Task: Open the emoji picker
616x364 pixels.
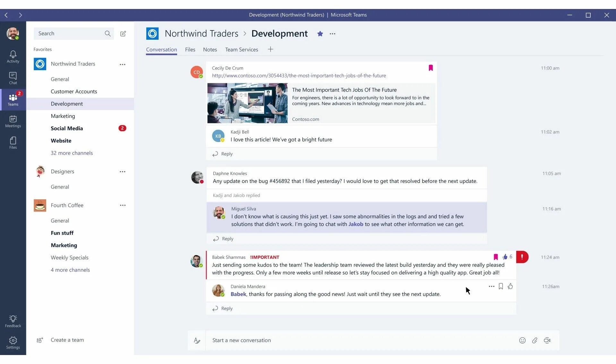Action: pyautogui.click(x=522, y=340)
